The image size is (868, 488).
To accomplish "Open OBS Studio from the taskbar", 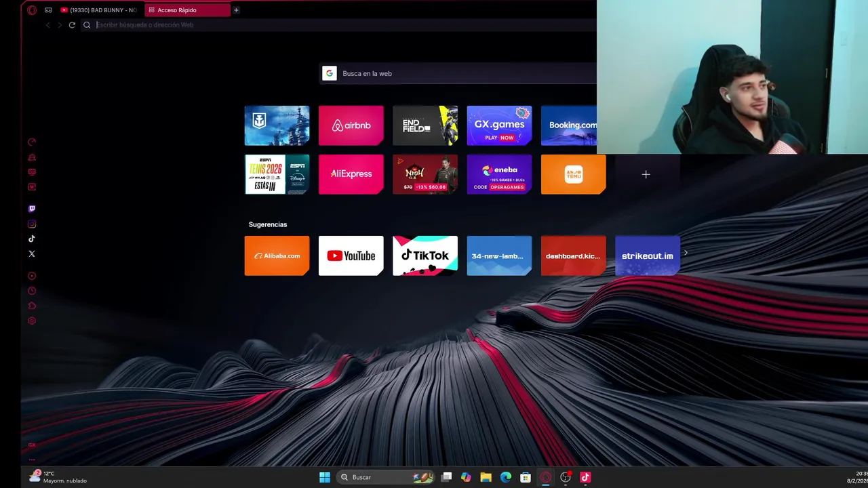I will tap(566, 477).
